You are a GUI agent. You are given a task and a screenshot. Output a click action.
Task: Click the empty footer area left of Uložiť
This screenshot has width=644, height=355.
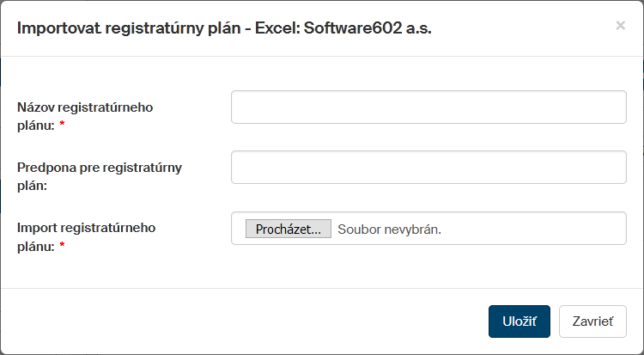(258, 321)
